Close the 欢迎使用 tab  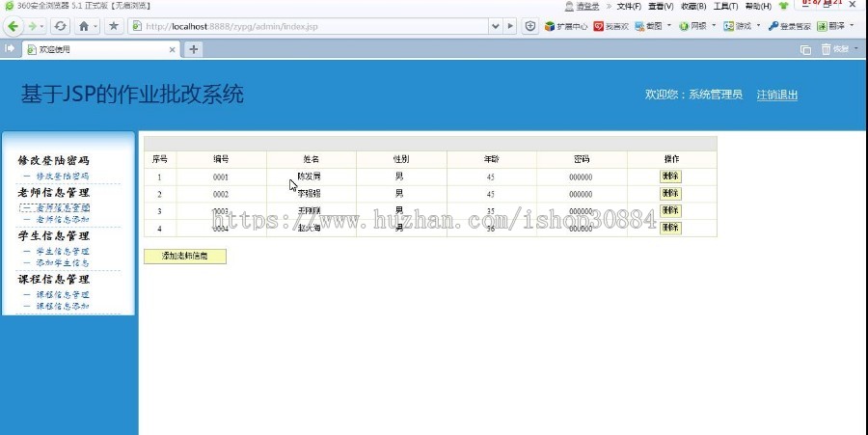point(173,50)
